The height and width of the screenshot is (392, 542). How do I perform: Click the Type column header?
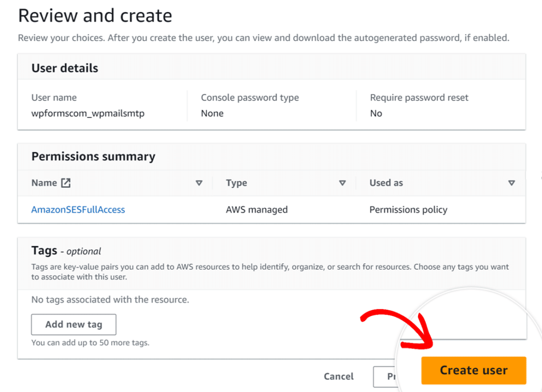click(236, 183)
